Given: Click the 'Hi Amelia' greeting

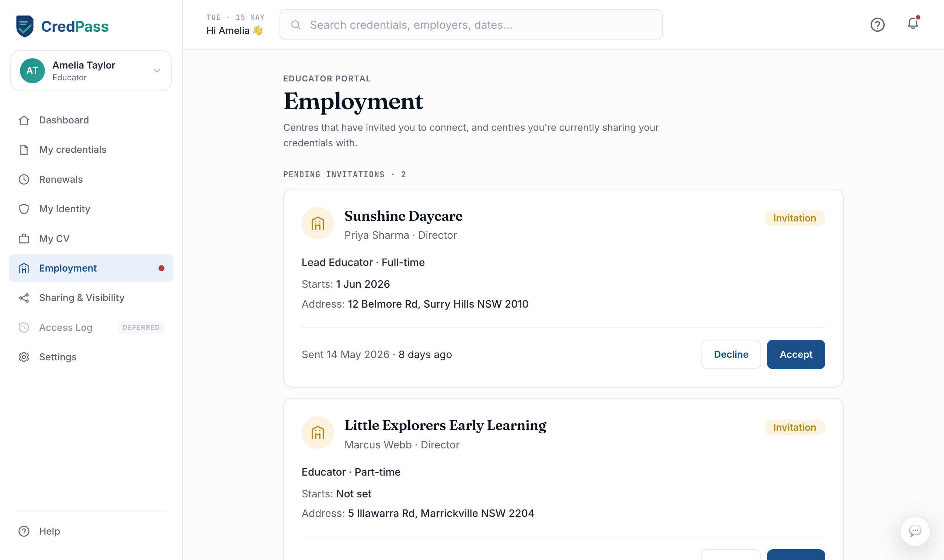Looking at the screenshot, I should click(x=235, y=31).
